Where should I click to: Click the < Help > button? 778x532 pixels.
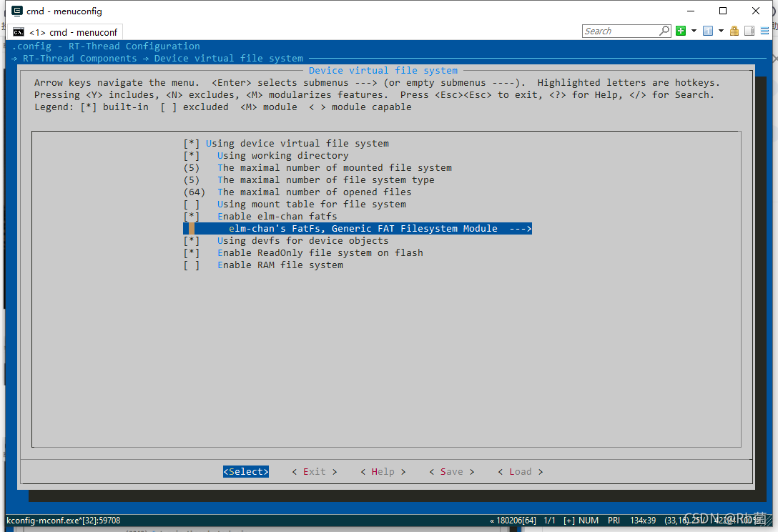coord(383,471)
